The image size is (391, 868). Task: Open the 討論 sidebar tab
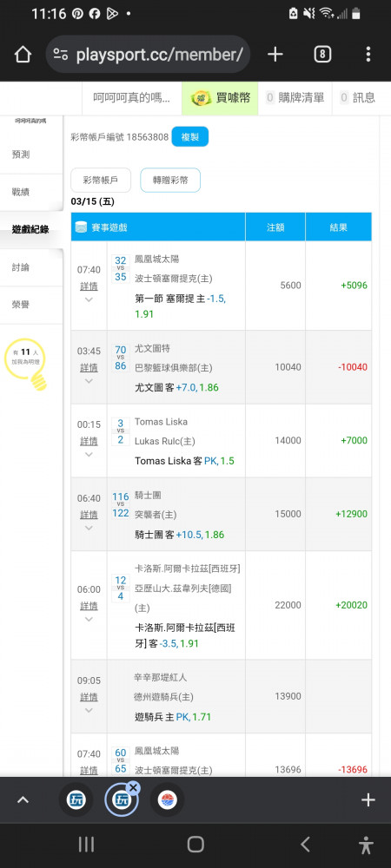(x=31, y=267)
